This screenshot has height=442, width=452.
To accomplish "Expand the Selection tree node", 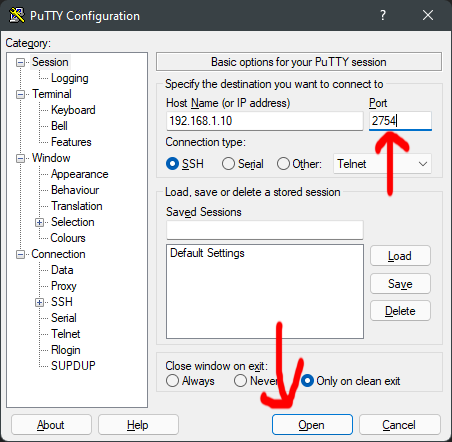I will point(39,222).
